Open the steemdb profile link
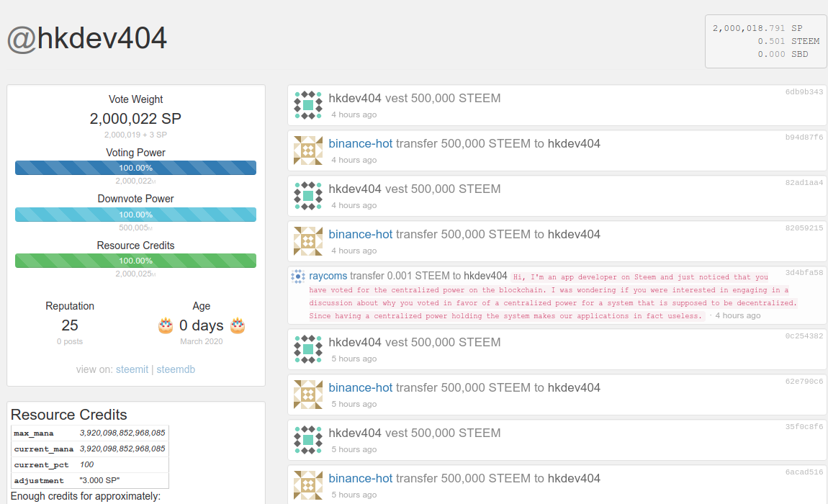Viewport: 828px width, 504px height. click(176, 369)
